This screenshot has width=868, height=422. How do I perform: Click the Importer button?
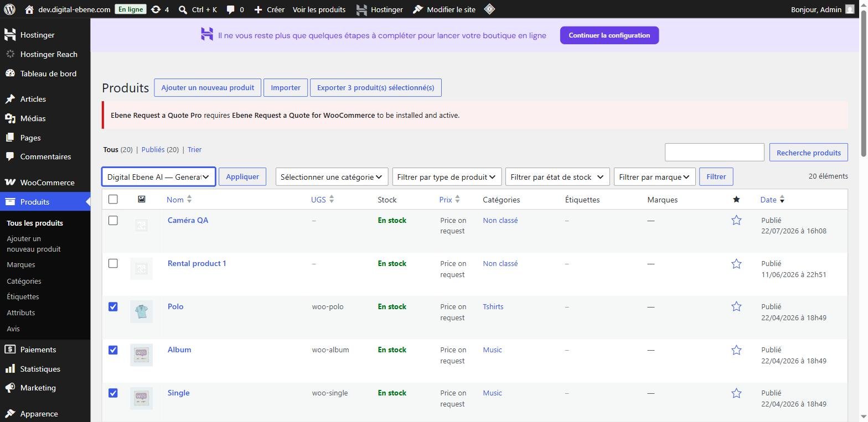click(286, 88)
